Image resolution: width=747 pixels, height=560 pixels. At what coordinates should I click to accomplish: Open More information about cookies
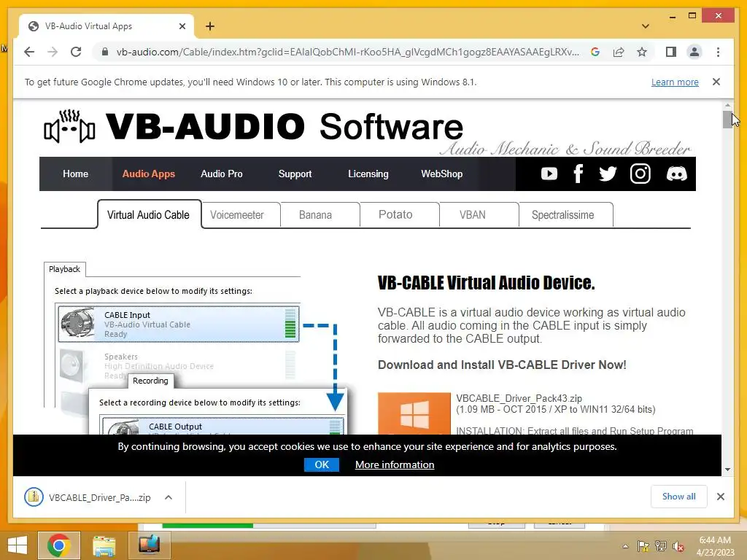(x=395, y=464)
